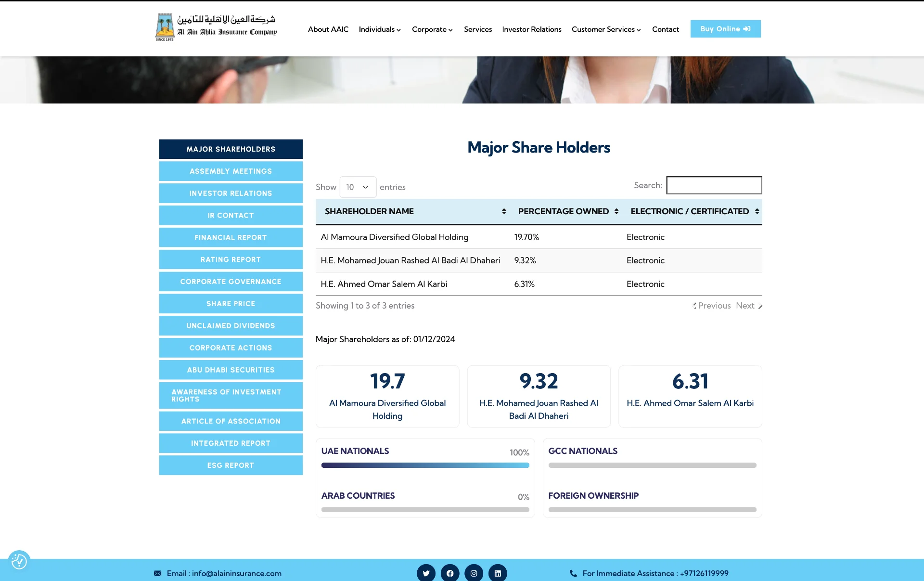Viewport: 924px width, 581px height.
Task: Open Integrated Report in sidebar
Action: [x=231, y=443]
